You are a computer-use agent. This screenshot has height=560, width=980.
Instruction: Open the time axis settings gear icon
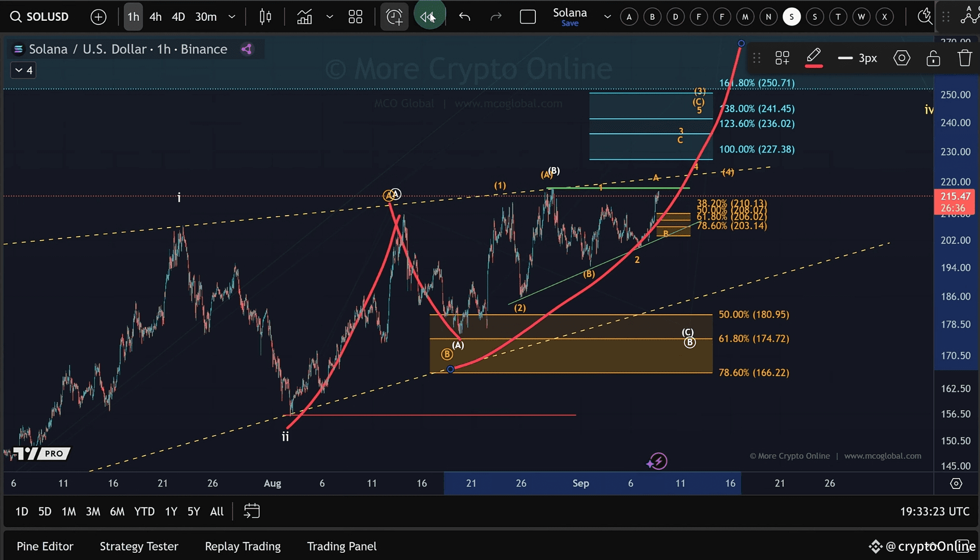956,484
